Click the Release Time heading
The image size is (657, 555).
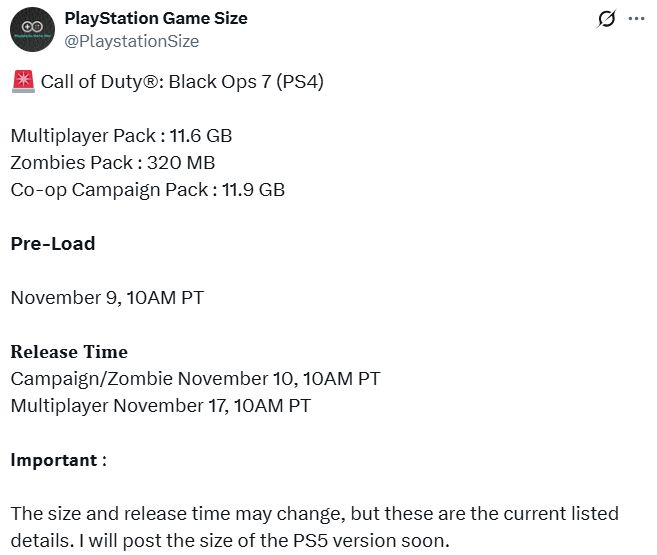[69, 352]
